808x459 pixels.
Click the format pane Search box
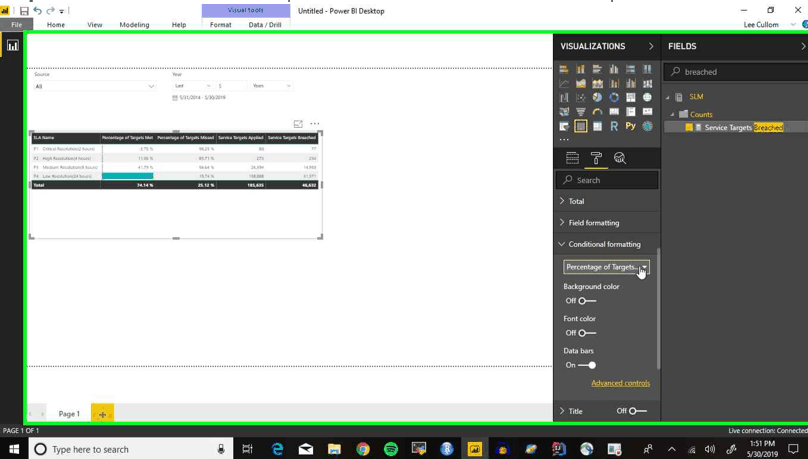tap(607, 180)
